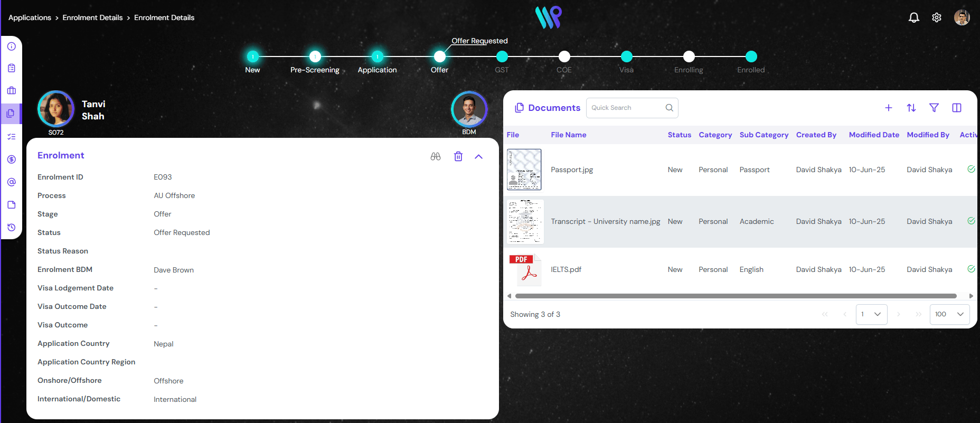Open the notifications bell
Viewport: 980px width, 423px height.
click(913, 17)
